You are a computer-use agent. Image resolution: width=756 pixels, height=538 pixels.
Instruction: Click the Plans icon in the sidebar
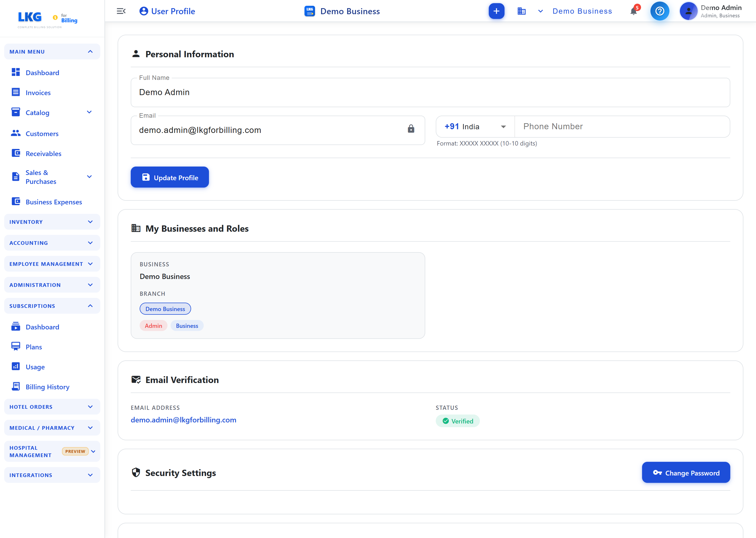click(x=15, y=346)
